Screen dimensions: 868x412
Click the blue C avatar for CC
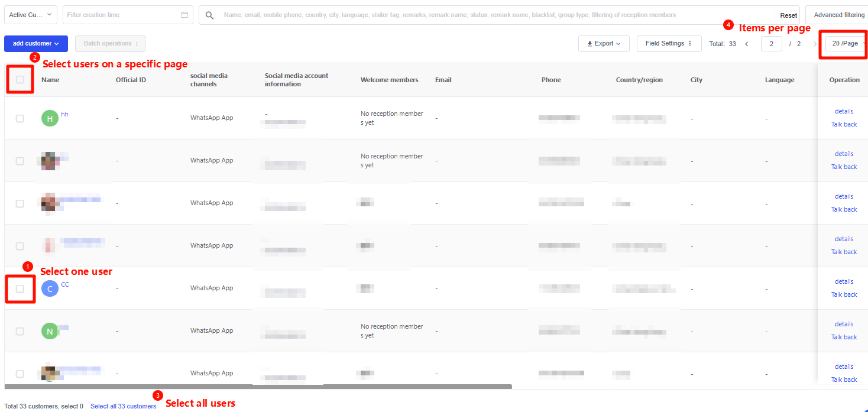[50, 288]
